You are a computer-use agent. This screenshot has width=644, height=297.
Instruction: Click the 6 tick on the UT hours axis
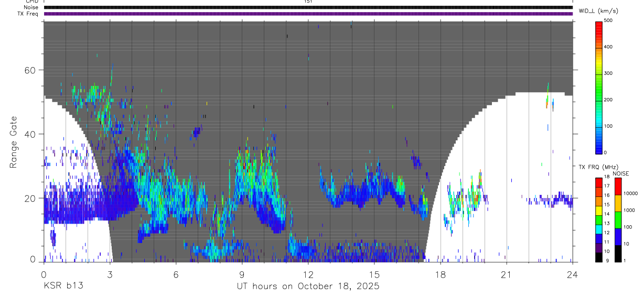point(176,274)
